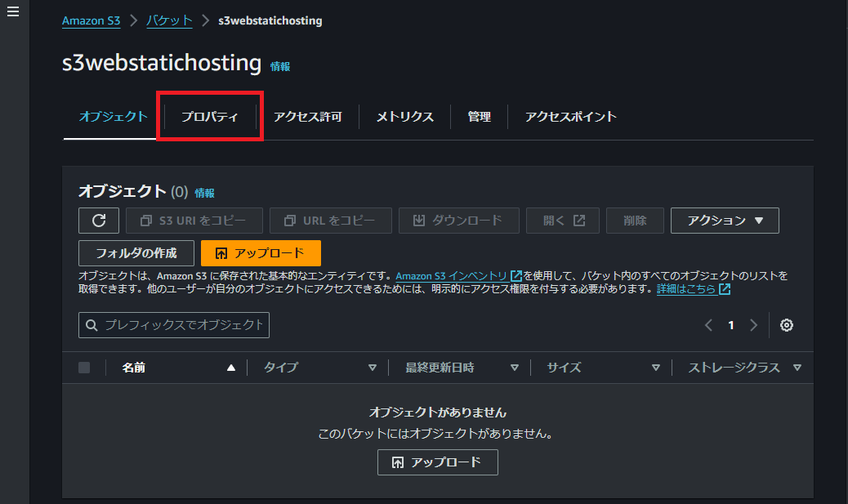Toggle the select-all objects checkbox
Screen dimensions: 848x504
coord(83,367)
